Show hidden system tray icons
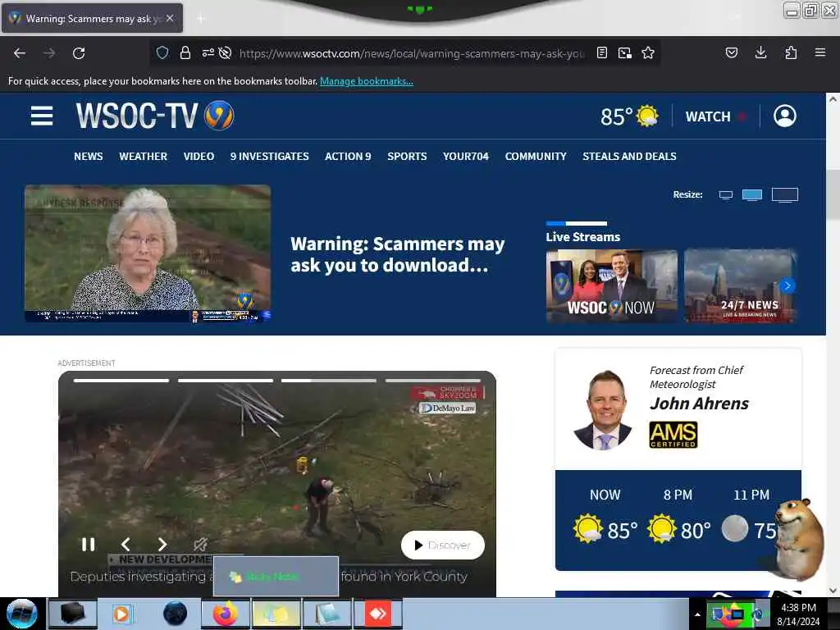The width and height of the screenshot is (840, 630). tap(697, 614)
